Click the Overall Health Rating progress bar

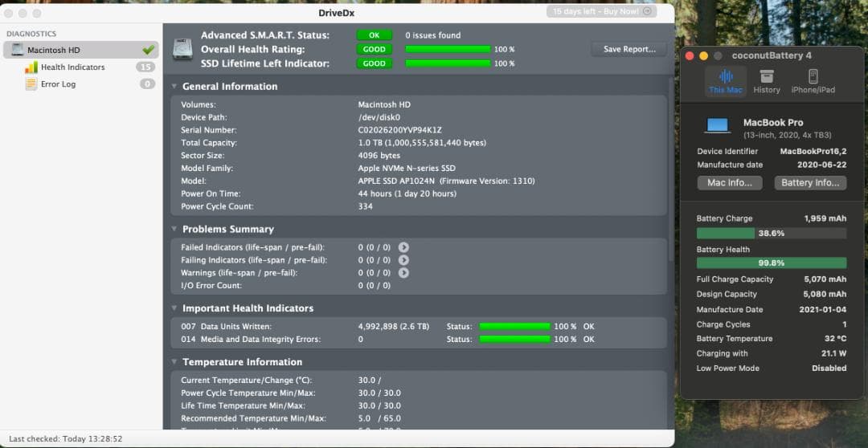point(448,49)
